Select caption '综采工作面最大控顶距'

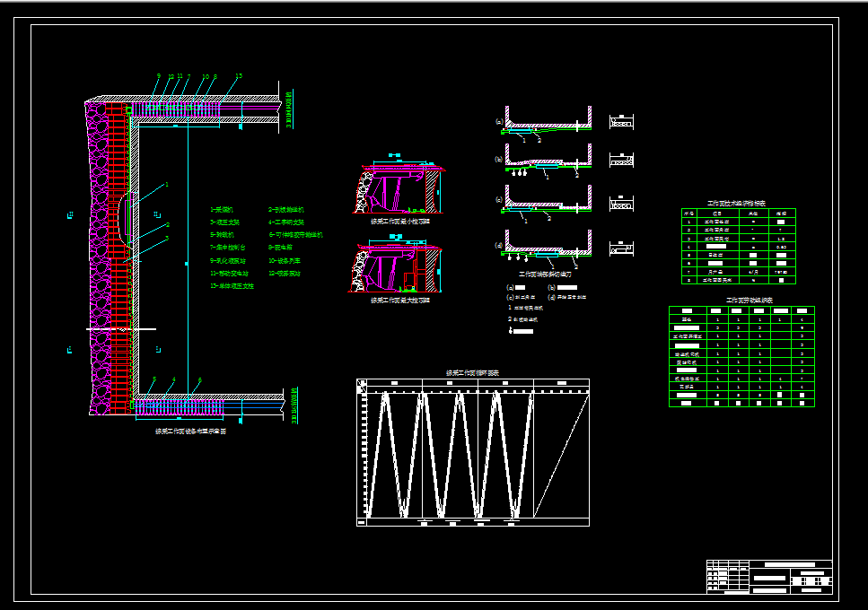click(x=399, y=301)
